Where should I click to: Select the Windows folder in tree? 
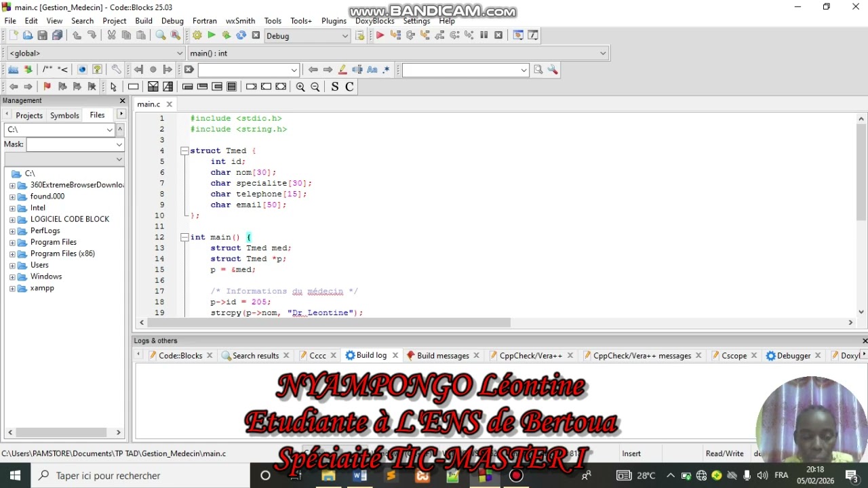[x=46, y=277]
